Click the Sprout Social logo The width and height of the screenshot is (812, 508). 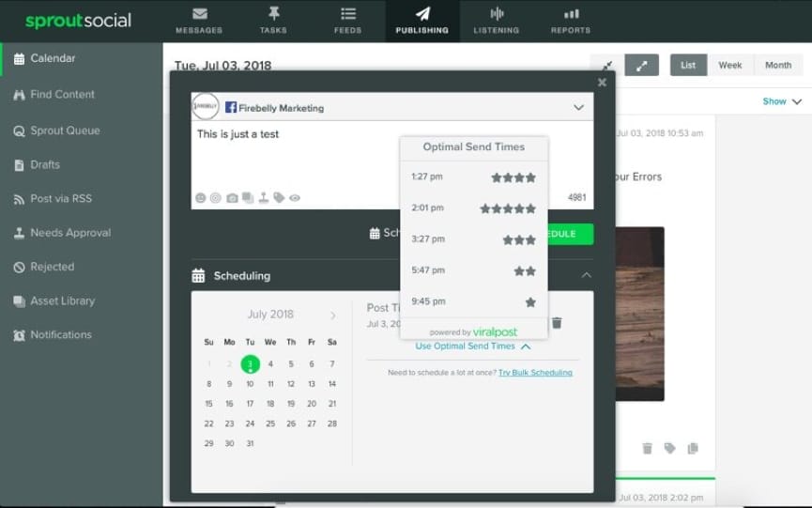point(78,21)
